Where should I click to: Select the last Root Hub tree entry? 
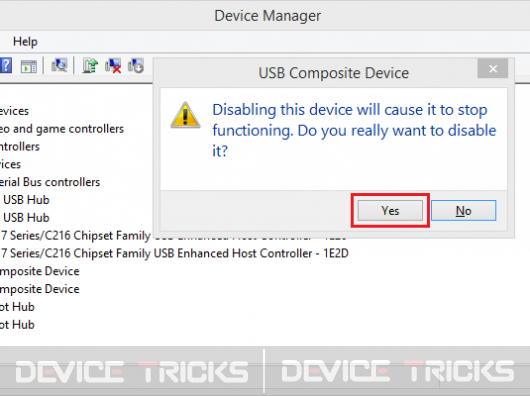click(x=17, y=325)
